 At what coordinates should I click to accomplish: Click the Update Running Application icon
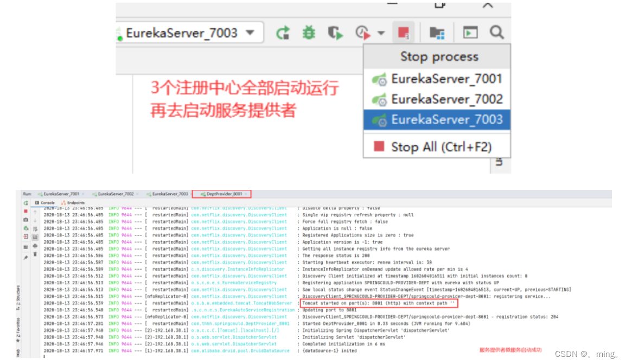pyautogui.click(x=26, y=228)
